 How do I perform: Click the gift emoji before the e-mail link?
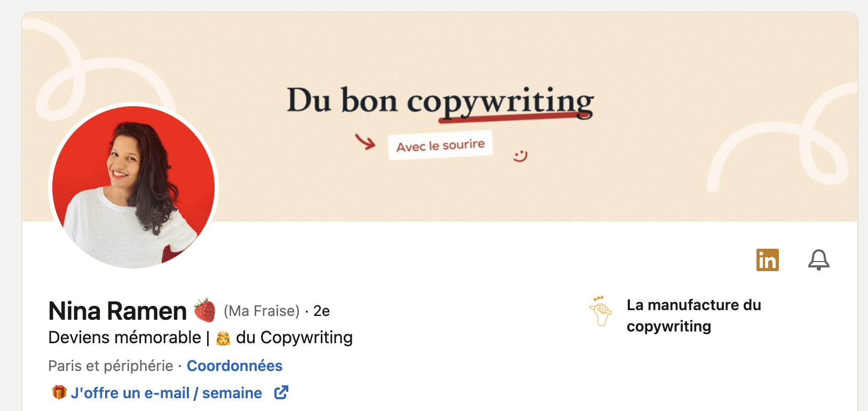click(x=59, y=393)
